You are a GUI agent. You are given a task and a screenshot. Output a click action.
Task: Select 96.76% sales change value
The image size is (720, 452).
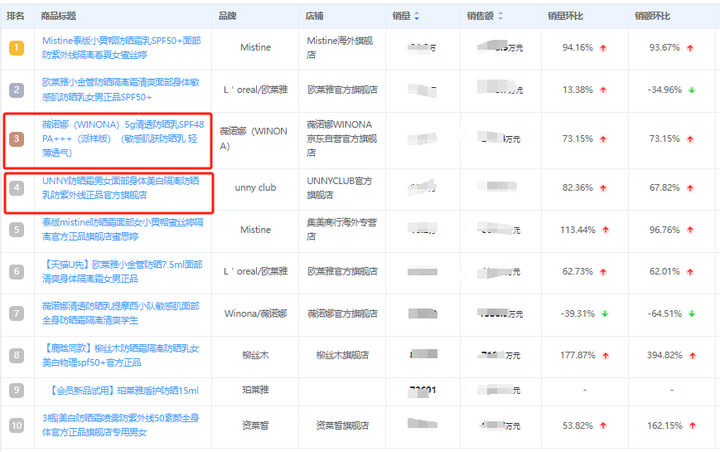(x=664, y=230)
